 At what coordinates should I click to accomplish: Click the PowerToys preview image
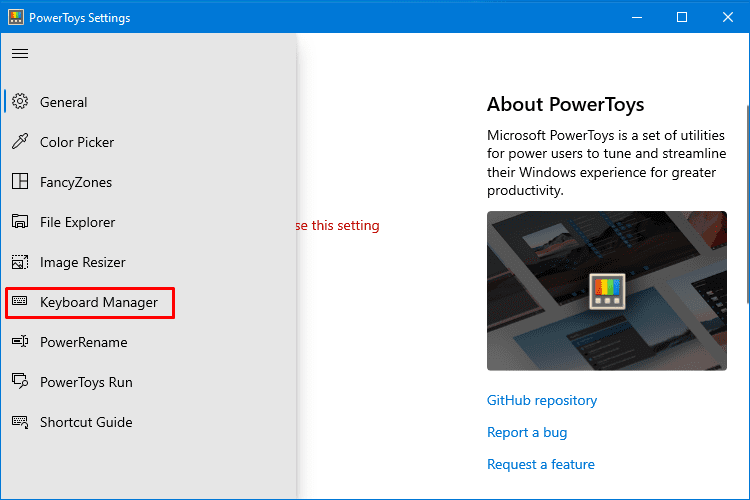(607, 291)
